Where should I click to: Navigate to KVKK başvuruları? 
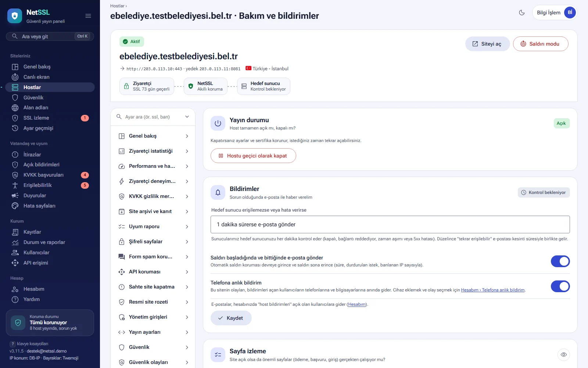coord(50,175)
